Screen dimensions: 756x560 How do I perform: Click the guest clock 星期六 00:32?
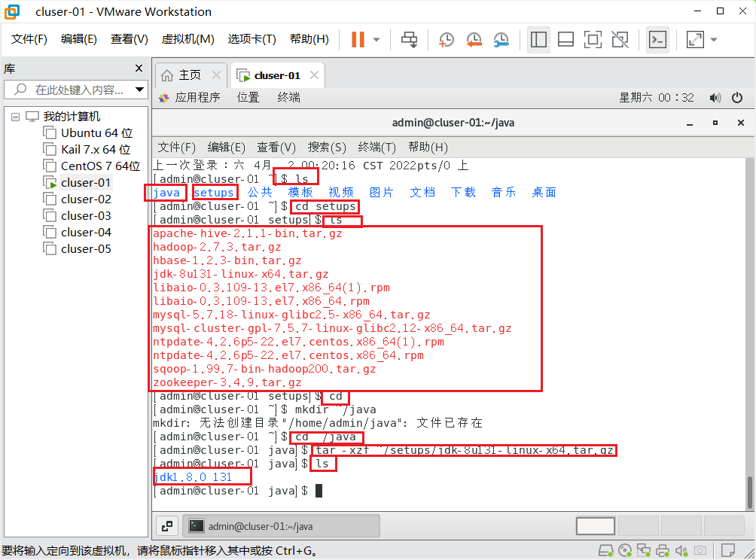pos(657,98)
